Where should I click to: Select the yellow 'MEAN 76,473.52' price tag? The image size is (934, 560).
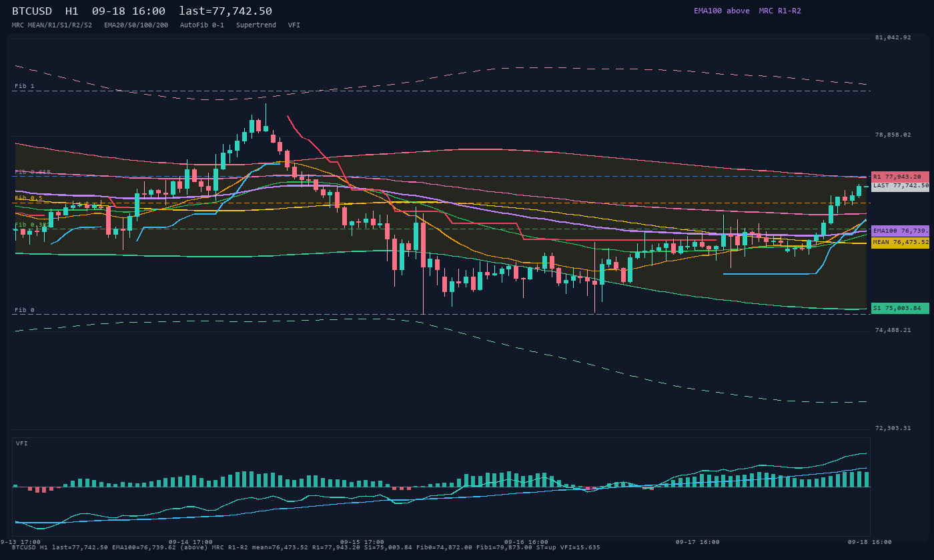coord(900,243)
